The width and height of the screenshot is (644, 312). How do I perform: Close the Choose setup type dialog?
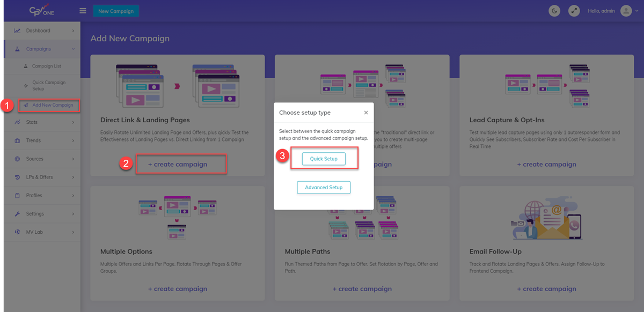[x=366, y=113]
